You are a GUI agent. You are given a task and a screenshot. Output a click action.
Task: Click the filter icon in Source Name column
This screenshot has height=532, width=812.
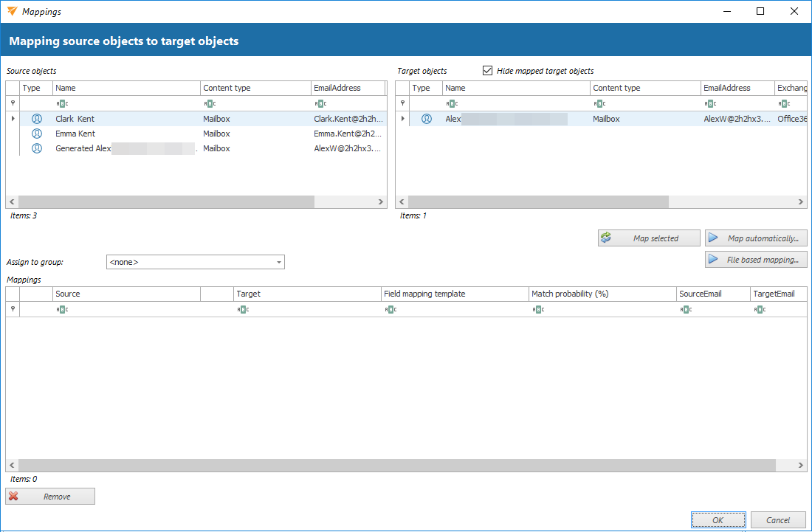click(x=62, y=104)
